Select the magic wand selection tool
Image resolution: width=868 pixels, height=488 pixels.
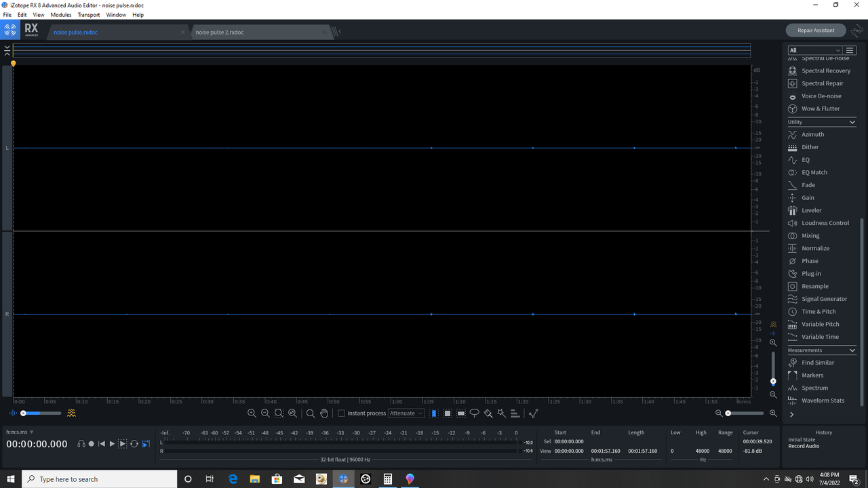click(x=500, y=413)
